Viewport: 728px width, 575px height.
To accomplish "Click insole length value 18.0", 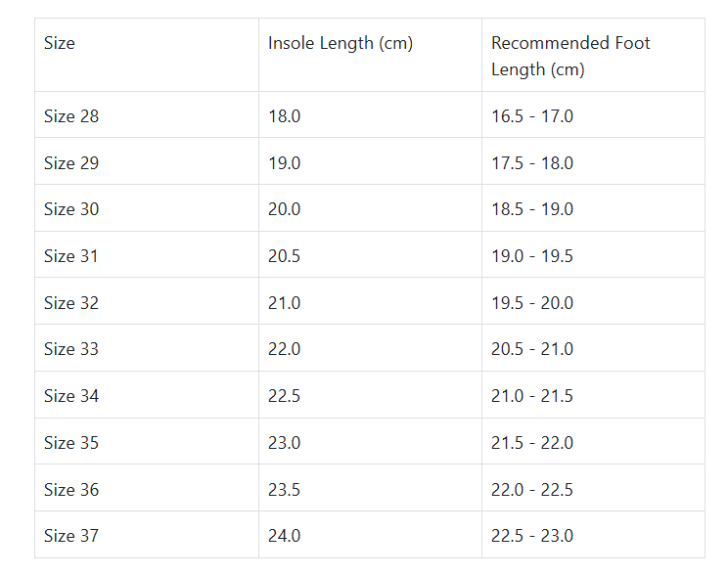I will click(x=285, y=116).
